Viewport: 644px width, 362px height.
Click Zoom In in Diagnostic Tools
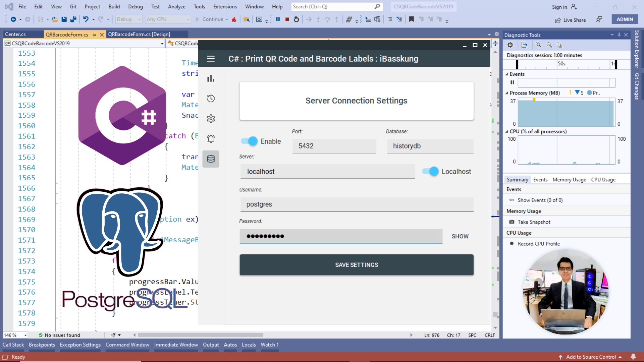coord(538,45)
